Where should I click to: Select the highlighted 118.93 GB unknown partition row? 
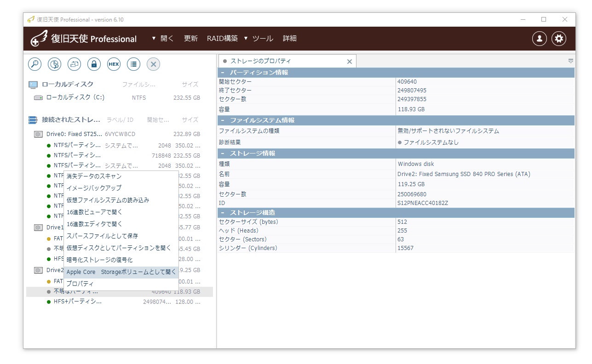pyautogui.click(x=120, y=292)
